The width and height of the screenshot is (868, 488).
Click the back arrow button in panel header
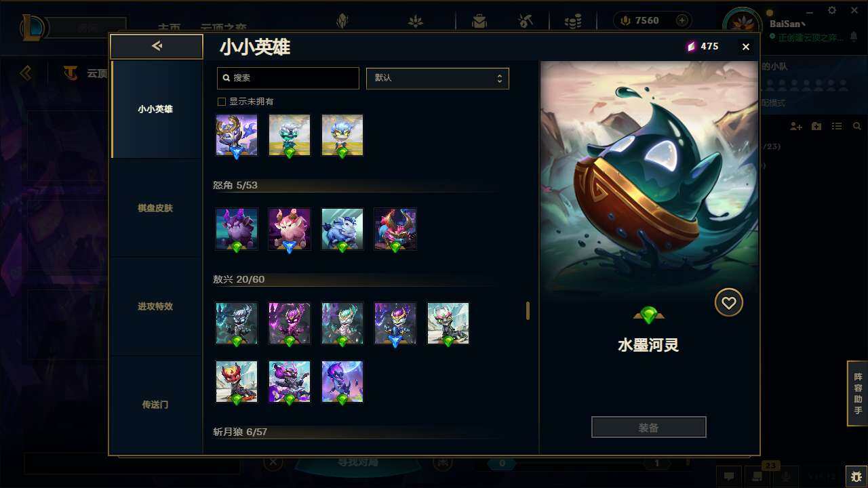point(157,46)
